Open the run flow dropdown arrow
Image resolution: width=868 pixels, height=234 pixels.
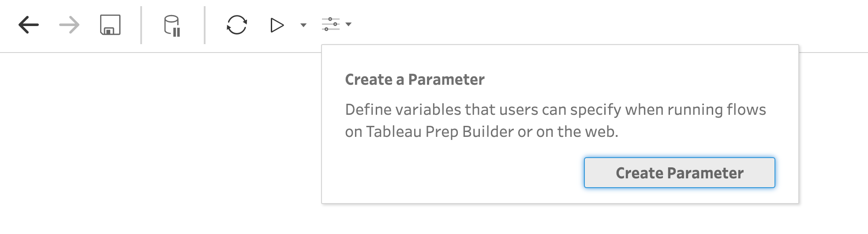tap(303, 25)
